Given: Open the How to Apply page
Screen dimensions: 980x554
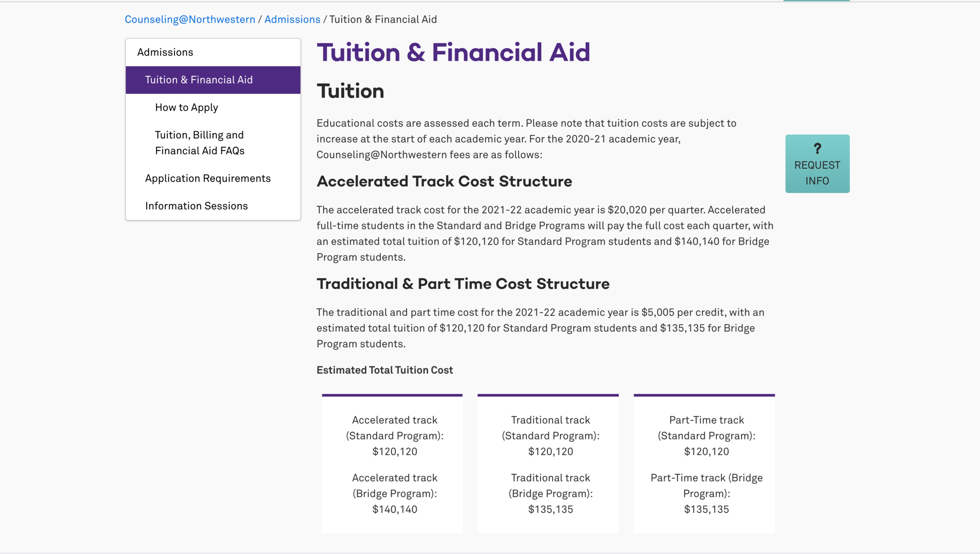Looking at the screenshot, I should pos(186,107).
